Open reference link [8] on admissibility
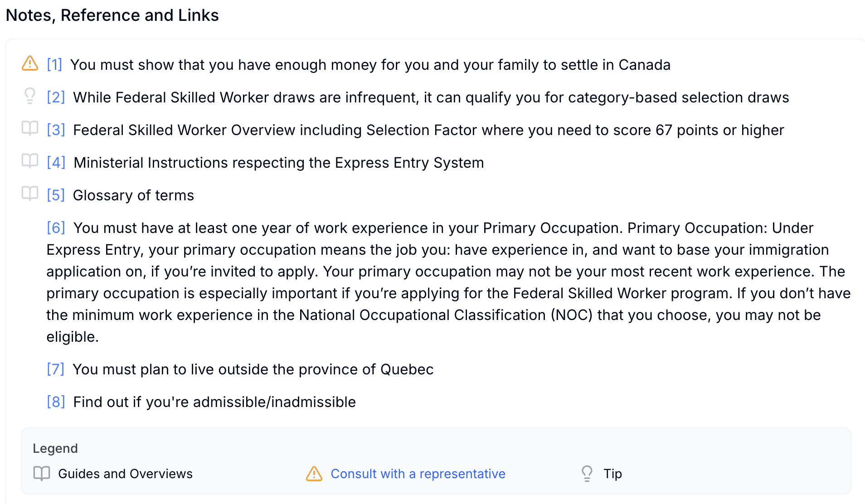This screenshot has width=865, height=504. coord(56,402)
